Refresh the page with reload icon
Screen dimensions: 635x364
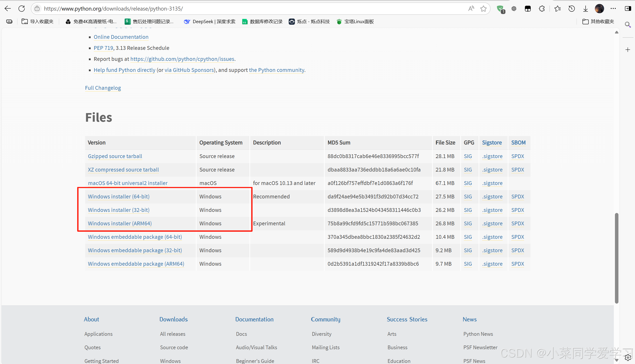[x=22, y=9]
